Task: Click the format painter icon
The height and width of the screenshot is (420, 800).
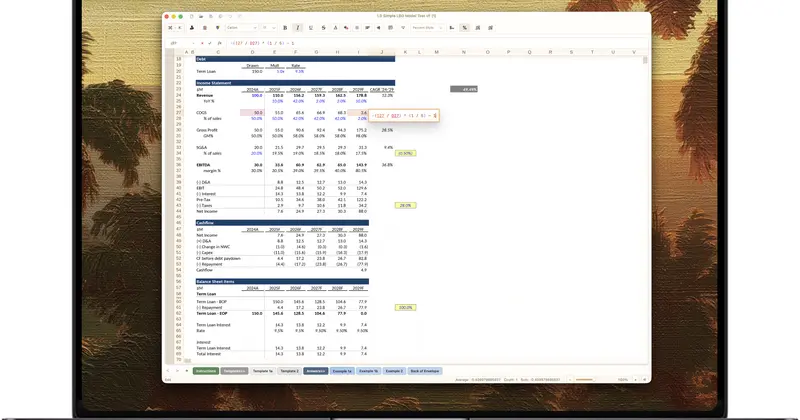Action: point(217,28)
